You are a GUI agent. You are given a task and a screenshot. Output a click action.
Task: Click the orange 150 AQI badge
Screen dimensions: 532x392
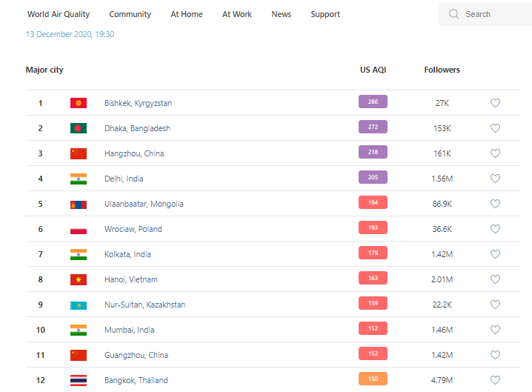coord(373,379)
